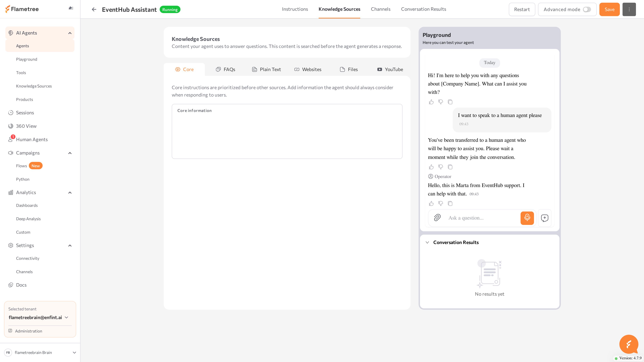Start a new chat conversation icon
Viewport: 644px width, 362px height.
click(545, 218)
